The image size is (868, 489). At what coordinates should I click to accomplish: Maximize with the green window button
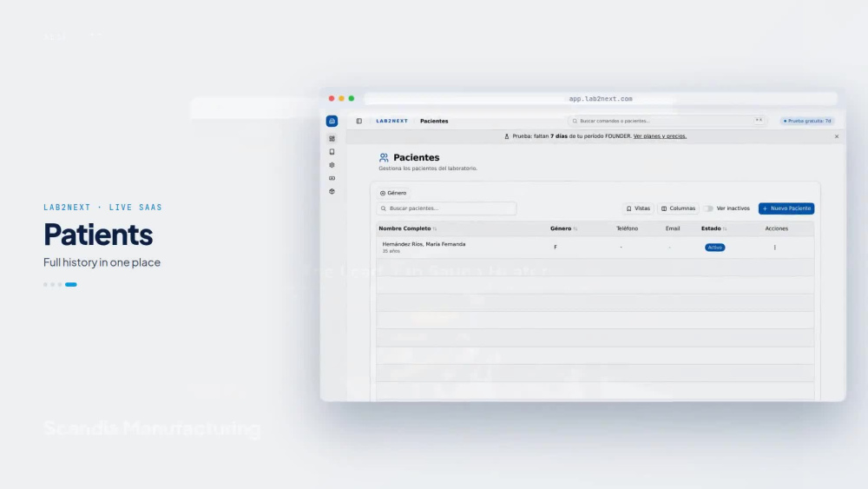click(351, 98)
